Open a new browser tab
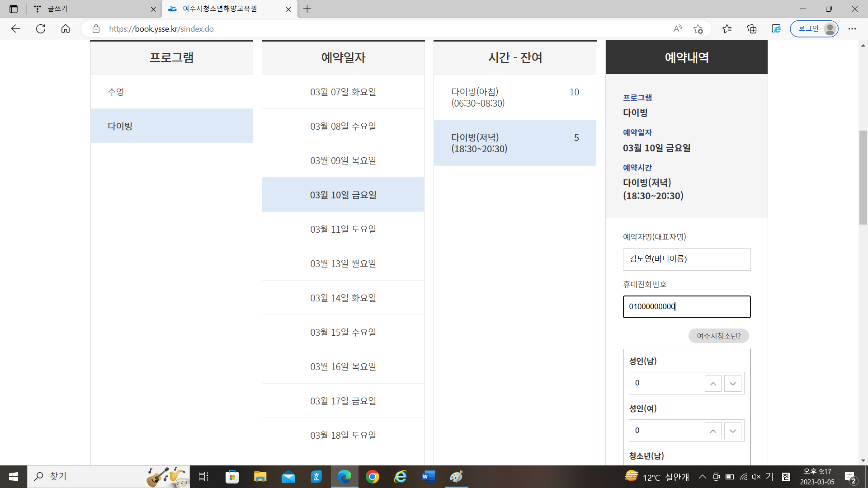 coord(307,9)
